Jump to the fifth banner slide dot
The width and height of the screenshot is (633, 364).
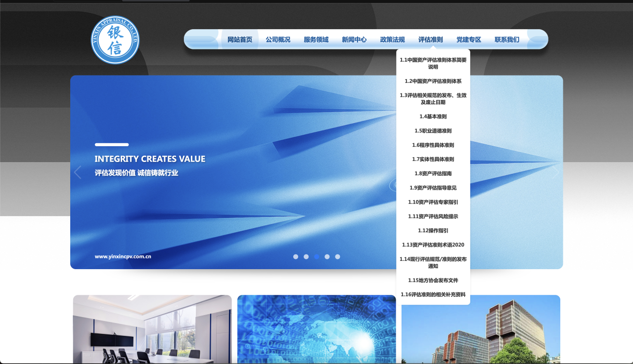point(337,257)
